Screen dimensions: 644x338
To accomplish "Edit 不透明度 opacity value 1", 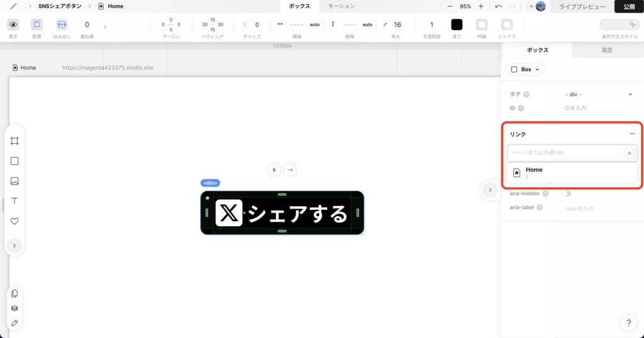I will [x=431, y=25].
